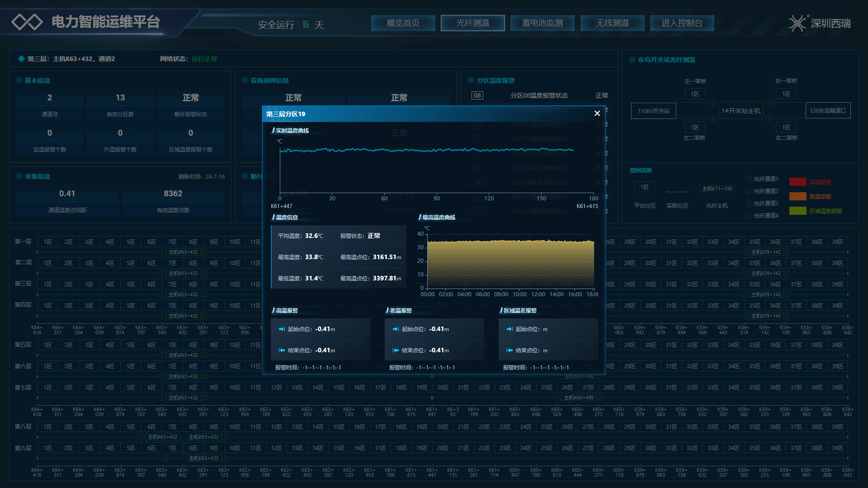Close the 第三层分区19 popup dialog
This screenshot has height=488, width=868.
(597, 114)
